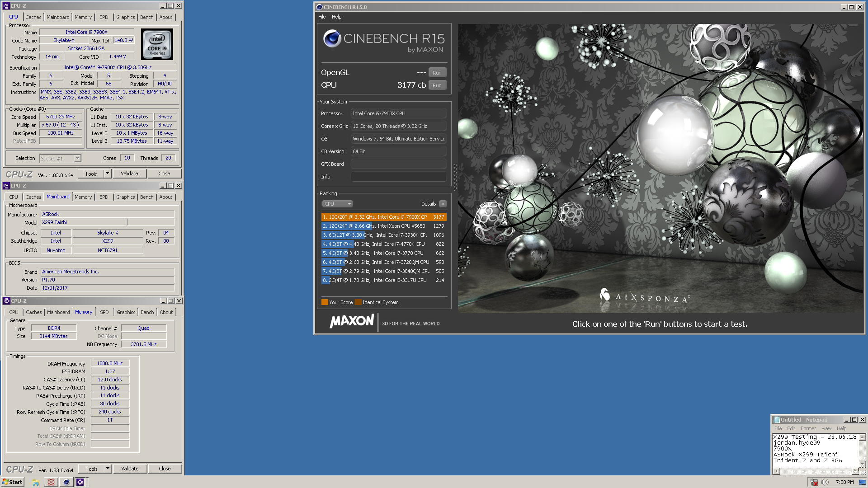Screen dimensions: 868x488
Task: Click the Core VID value 1.449 V
Action: pos(118,56)
